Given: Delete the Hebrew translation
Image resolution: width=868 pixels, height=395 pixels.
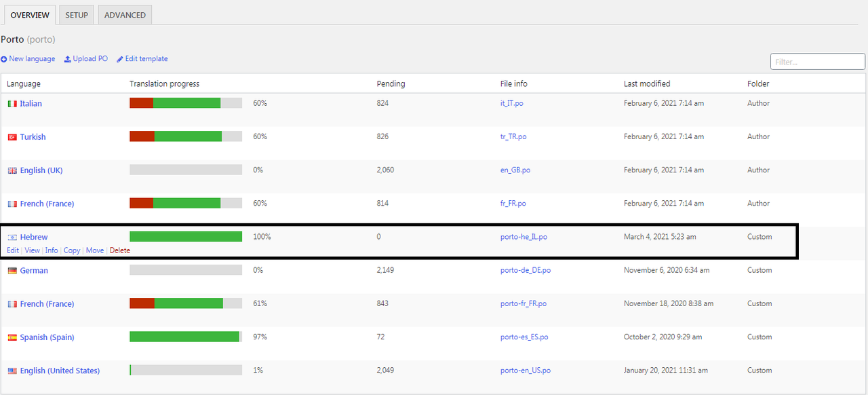Looking at the screenshot, I should pyautogui.click(x=120, y=250).
